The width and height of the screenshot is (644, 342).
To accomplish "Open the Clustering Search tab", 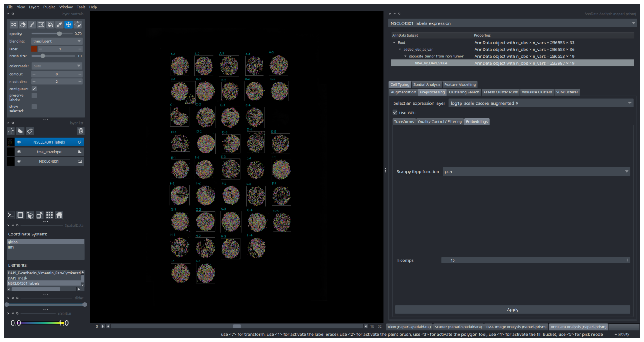I will (464, 92).
